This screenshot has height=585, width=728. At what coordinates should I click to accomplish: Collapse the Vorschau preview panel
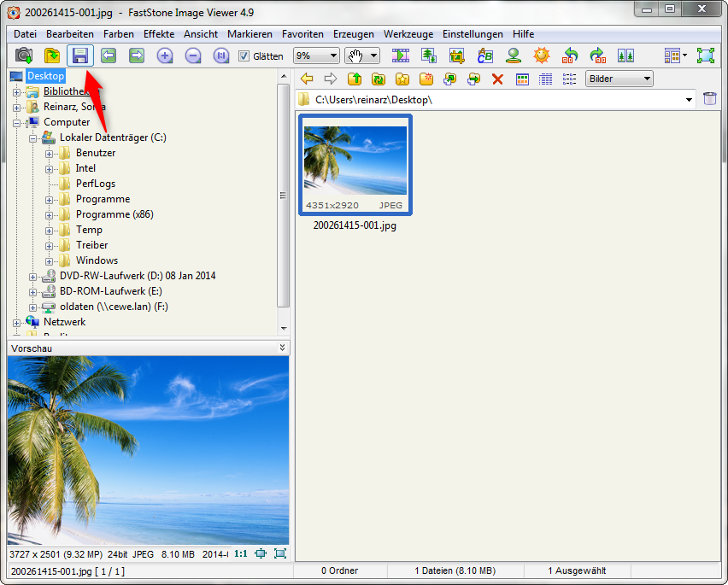282,348
